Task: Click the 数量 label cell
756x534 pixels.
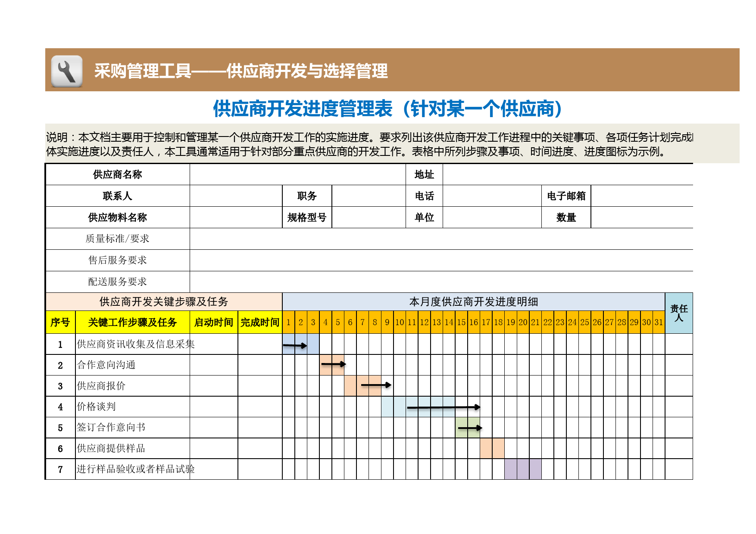Action: click(x=566, y=217)
